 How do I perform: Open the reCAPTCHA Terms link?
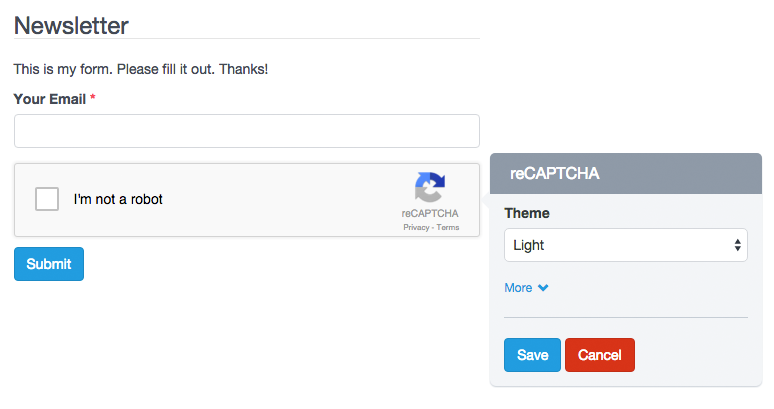(448, 228)
